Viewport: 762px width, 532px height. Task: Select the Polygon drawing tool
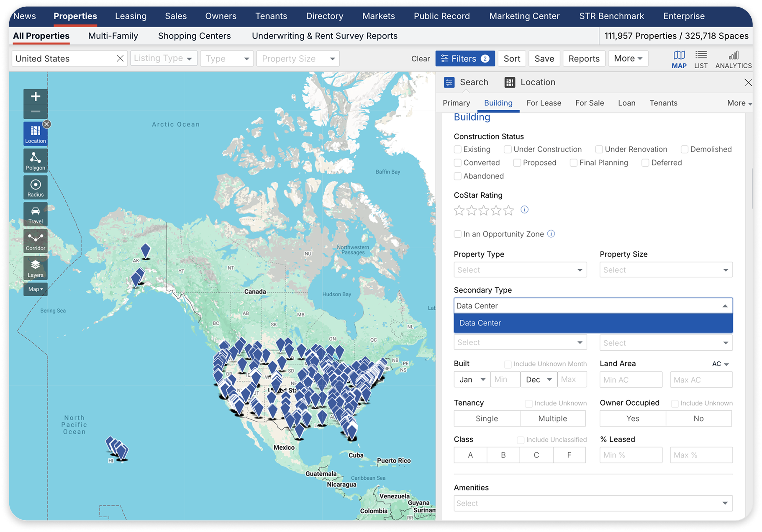tap(35, 160)
